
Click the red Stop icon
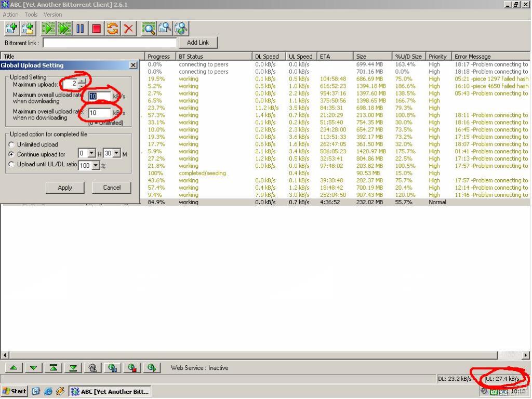pos(96,29)
